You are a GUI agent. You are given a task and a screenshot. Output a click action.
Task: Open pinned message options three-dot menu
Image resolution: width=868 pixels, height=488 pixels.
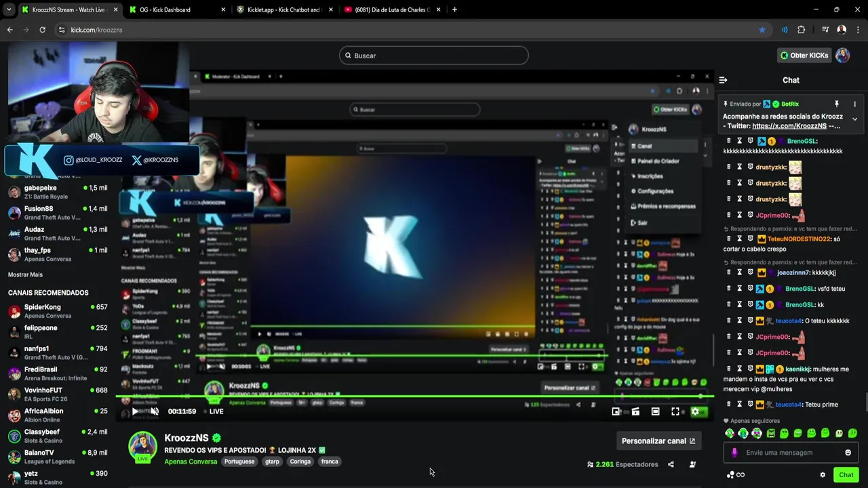coord(854,104)
